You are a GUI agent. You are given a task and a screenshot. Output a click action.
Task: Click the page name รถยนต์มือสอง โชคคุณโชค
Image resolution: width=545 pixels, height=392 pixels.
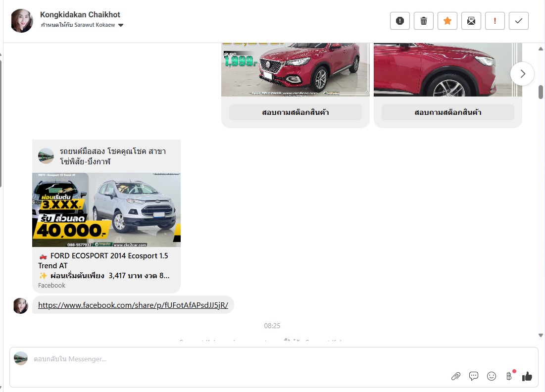pos(113,156)
